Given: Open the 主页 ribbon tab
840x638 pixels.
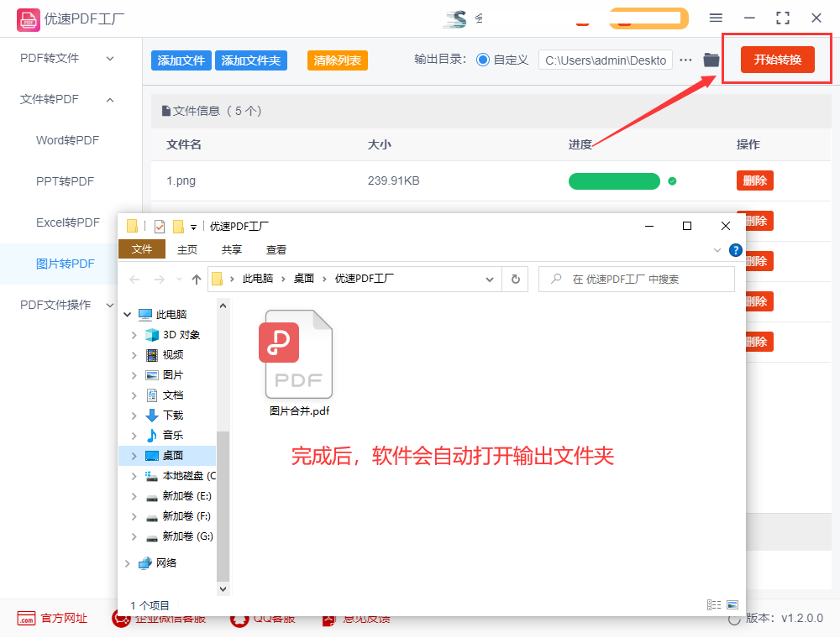Looking at the screenshot, I should 187,249.
